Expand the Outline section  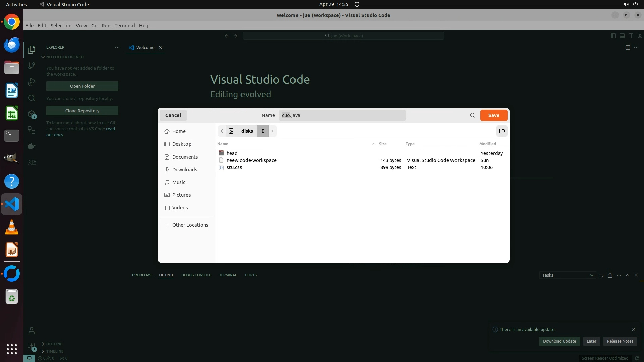tap(54, 344)
